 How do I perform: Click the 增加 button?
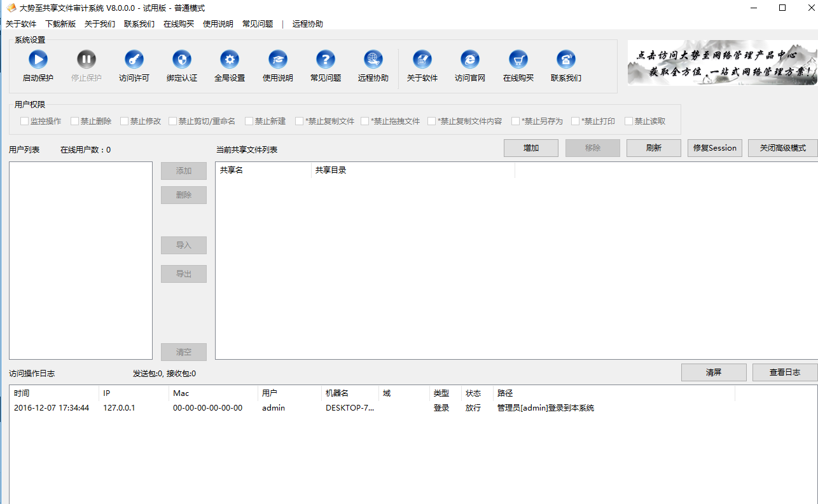pos(531,148)
